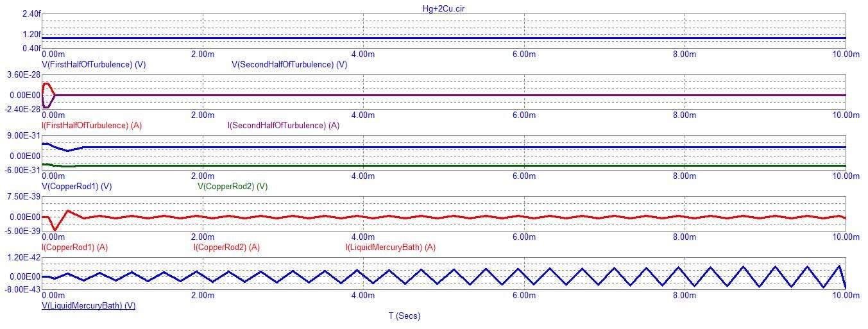Click the 3.60E-28 y-axis value
The image size is (868, 329).
[x=24, y=75]
